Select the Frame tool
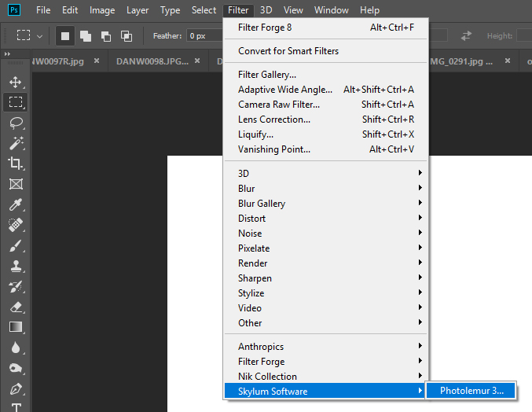Image resolution: width=532 pixels, height=412 pixels. pos(16,184)
